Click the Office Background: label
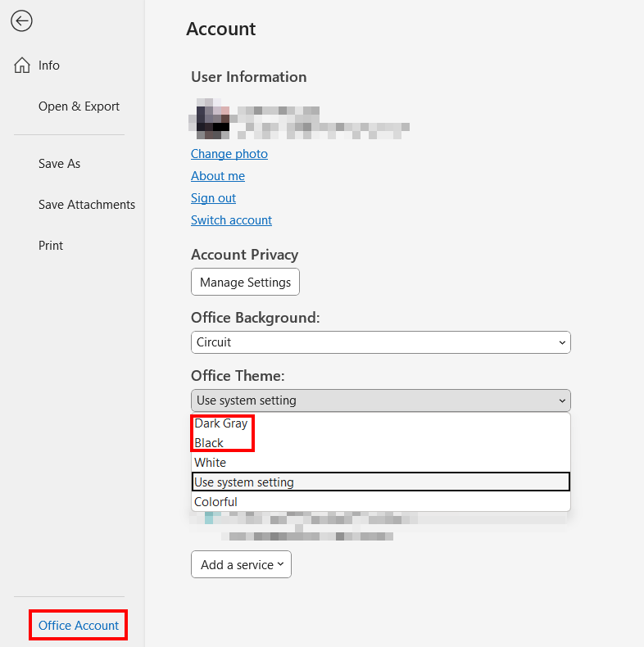The width and height of the screenshot is (644, 647). (255, 318)
